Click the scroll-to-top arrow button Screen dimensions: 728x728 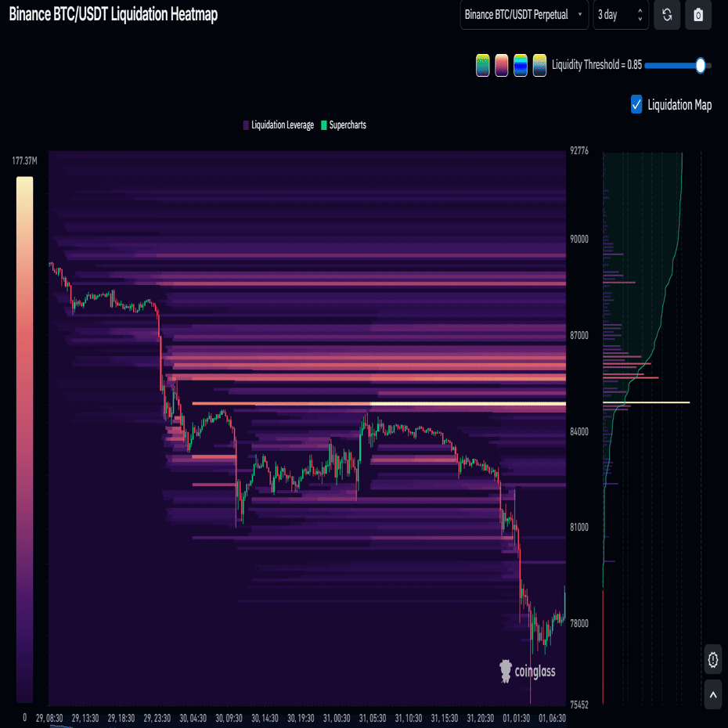coord(712,694)
